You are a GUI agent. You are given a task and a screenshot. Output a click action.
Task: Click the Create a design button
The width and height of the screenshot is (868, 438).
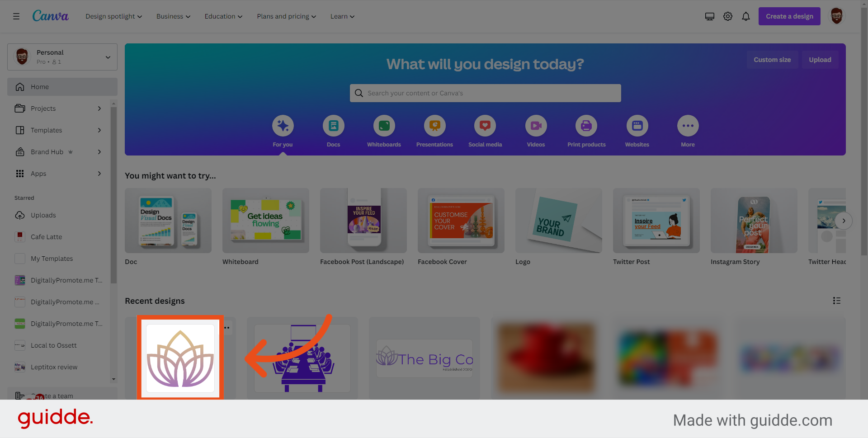point(789,16)
